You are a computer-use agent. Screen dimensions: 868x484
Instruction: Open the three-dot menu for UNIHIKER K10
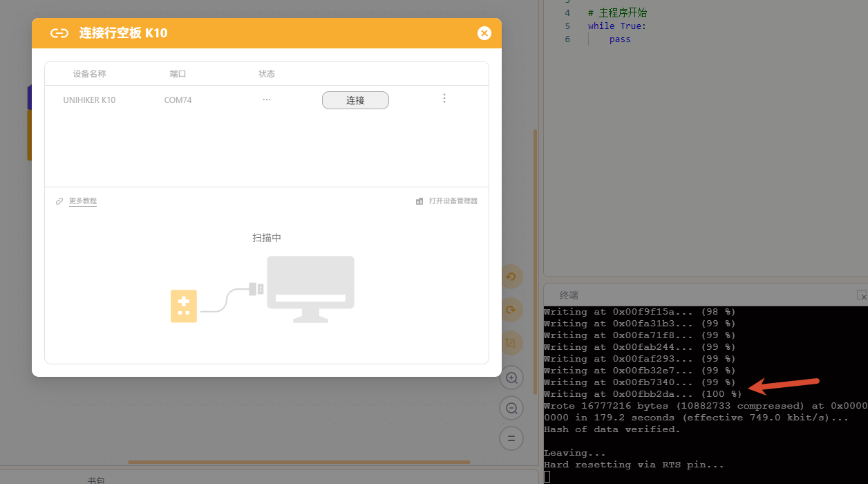[x=444, y=99]
